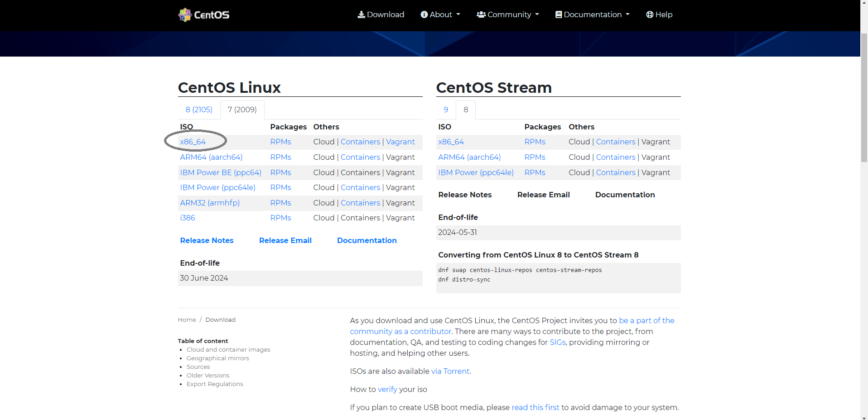Click the Documentation book icon in the navbar
868x420 pixels.
tap(559, 14)
